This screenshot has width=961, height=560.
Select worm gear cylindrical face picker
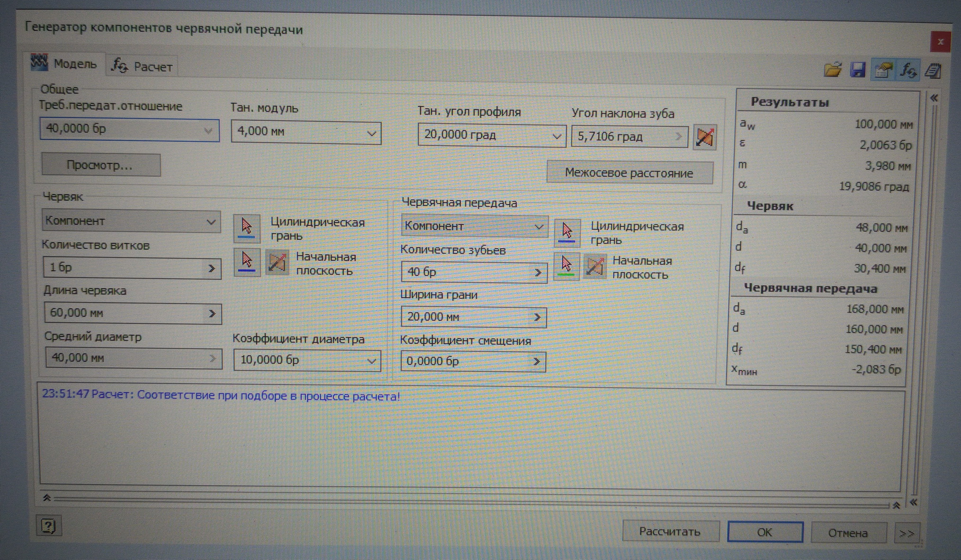tap(567, 232)
